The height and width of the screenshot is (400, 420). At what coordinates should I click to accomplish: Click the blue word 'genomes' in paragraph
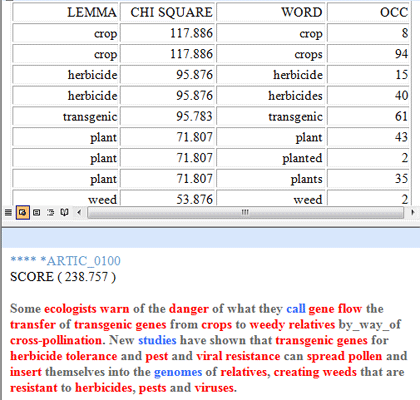click(x=178, y=372)
